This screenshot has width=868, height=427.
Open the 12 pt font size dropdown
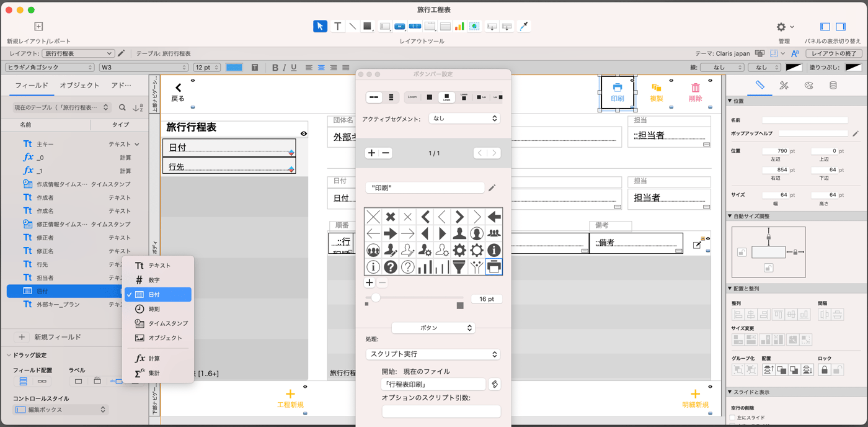pyautogui.click(x=207, y=67)
